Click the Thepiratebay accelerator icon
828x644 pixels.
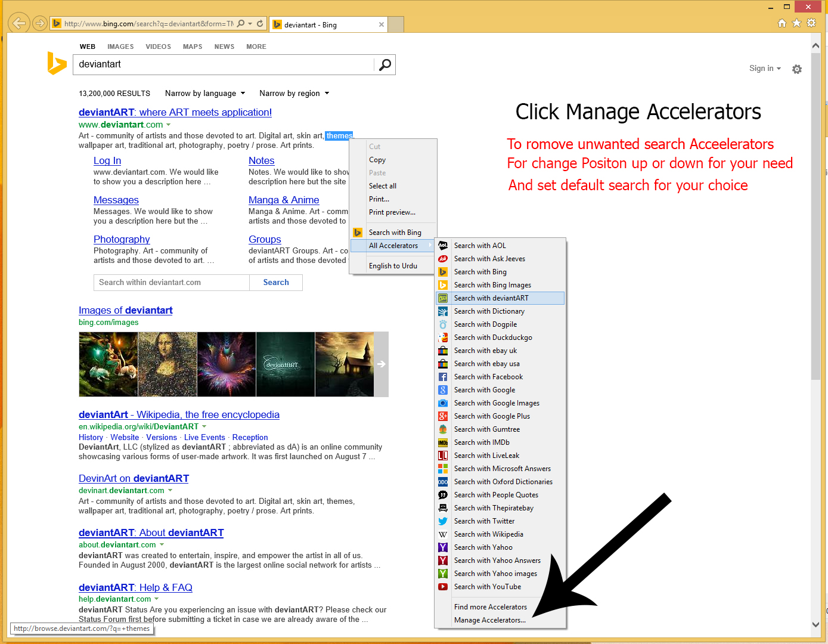click(x=443, y=508)
